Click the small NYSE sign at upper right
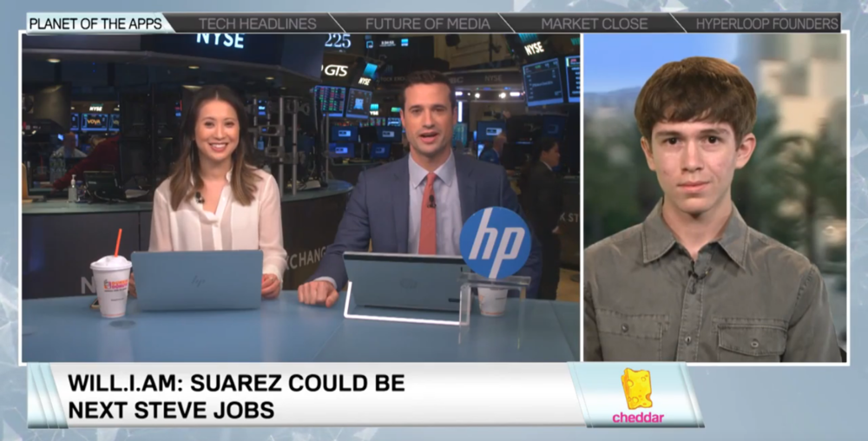 pos(534,49)
